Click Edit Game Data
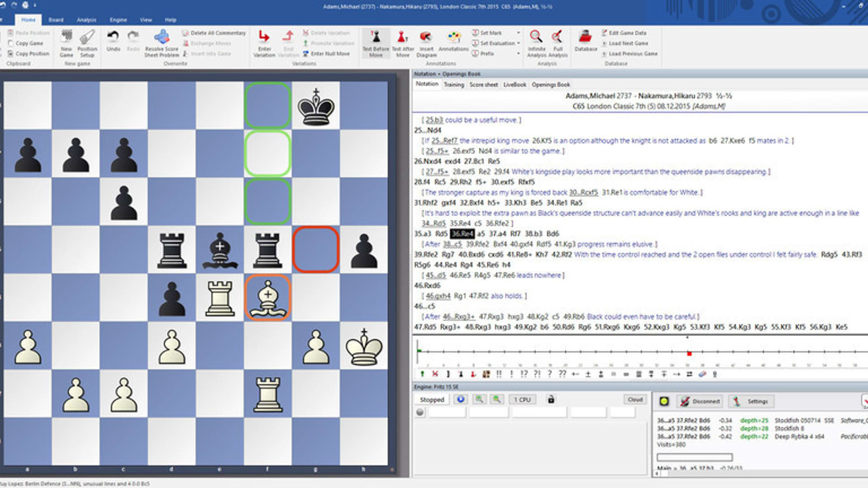868x488 pixels. [623, 33]
